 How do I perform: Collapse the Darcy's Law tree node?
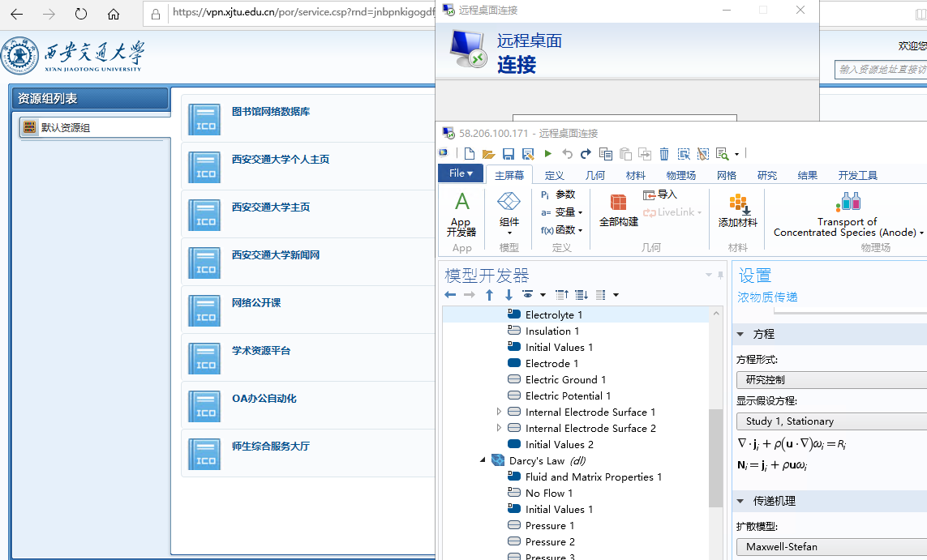click(x=483, y=460)
